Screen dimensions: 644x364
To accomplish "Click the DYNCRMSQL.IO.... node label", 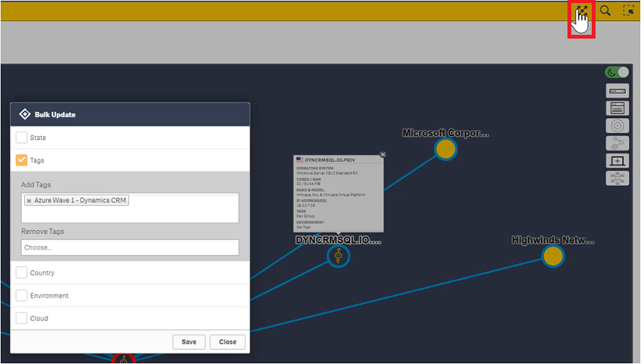I will (x=338, y=240).
